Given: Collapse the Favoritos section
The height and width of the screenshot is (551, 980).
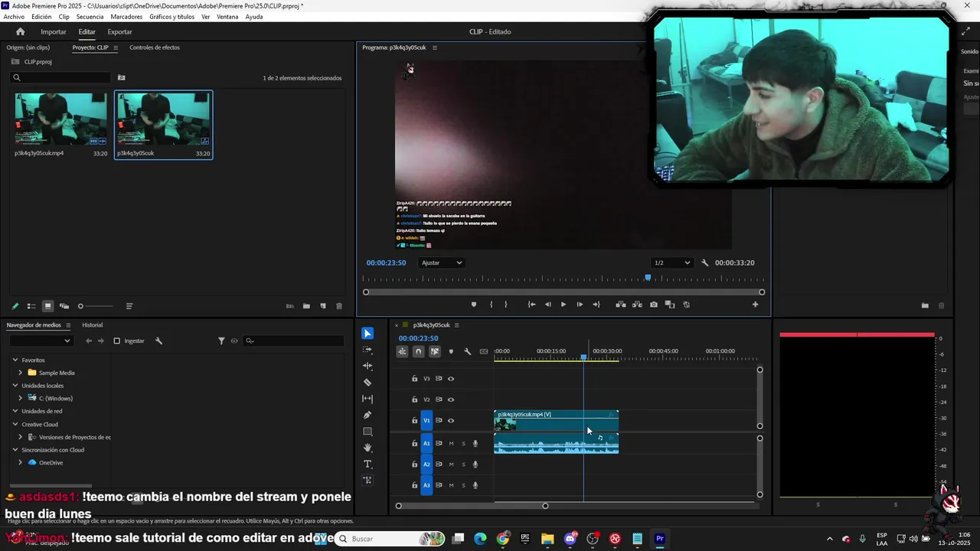Looking at the screenshot, I should [15, 360].
